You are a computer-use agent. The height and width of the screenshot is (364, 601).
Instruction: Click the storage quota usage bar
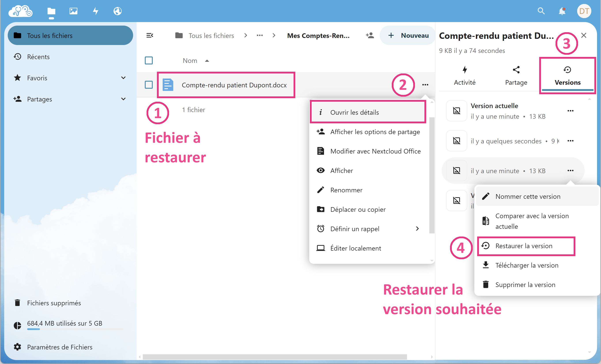[75, 329]
